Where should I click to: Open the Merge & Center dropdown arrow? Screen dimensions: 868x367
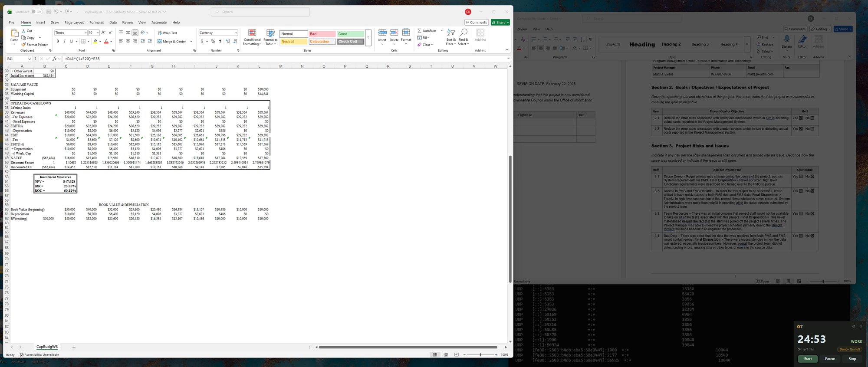coord(191,42)
